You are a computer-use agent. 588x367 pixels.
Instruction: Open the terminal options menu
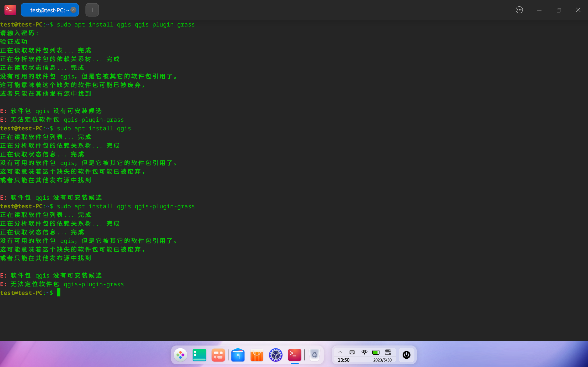[x=519, y=10]
